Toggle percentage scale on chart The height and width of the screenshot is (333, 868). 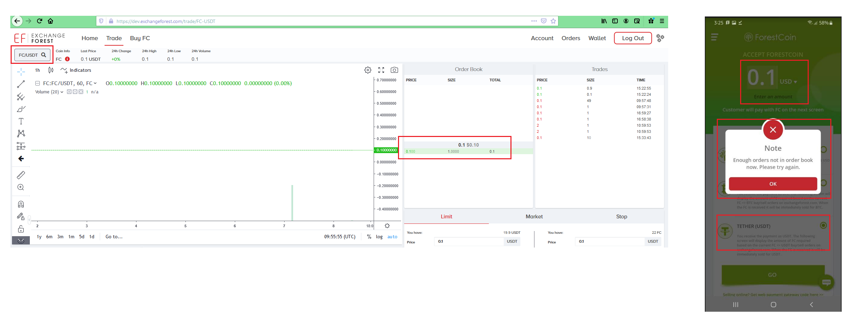369,237
